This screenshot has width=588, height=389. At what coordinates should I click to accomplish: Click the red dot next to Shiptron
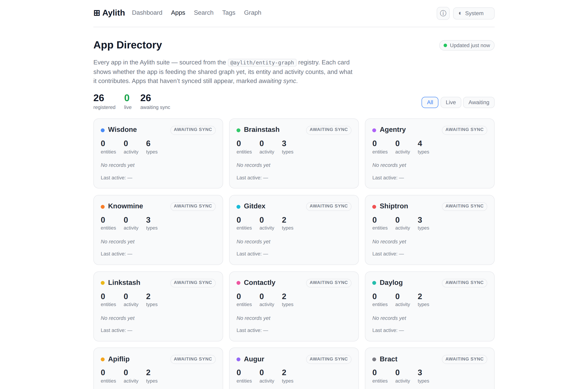(x=374, y=207)
